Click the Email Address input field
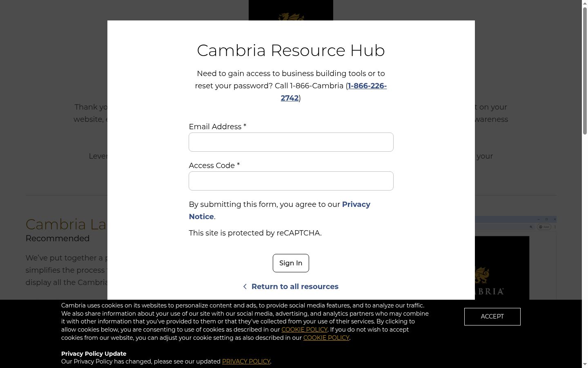This screenshot has height=368, width=588. [291, 142]
